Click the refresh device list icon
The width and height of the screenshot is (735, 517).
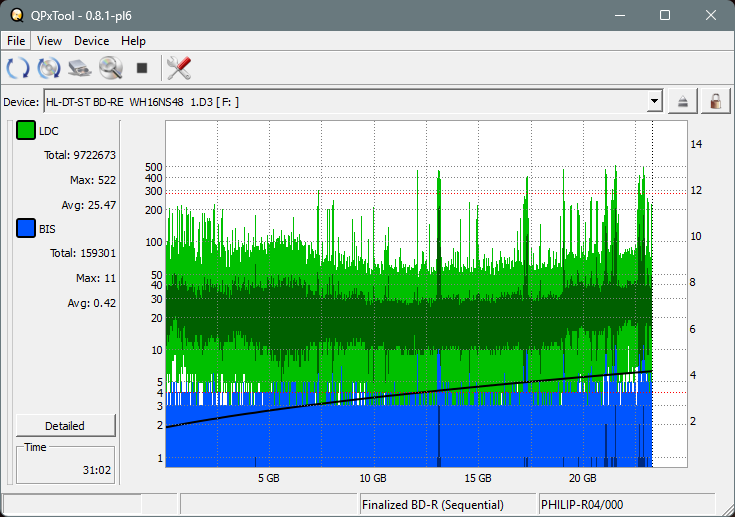pos(17,68)
